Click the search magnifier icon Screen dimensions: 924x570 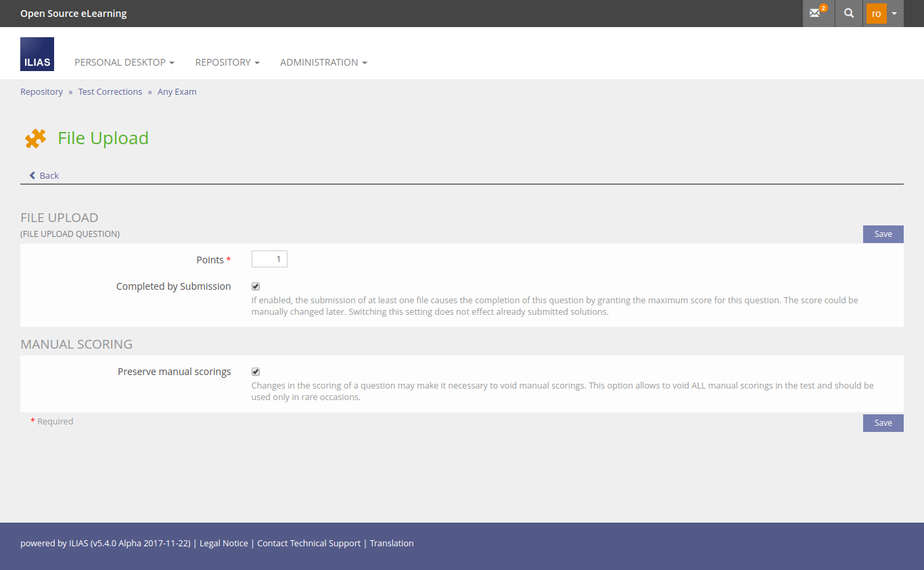(849, 14)
